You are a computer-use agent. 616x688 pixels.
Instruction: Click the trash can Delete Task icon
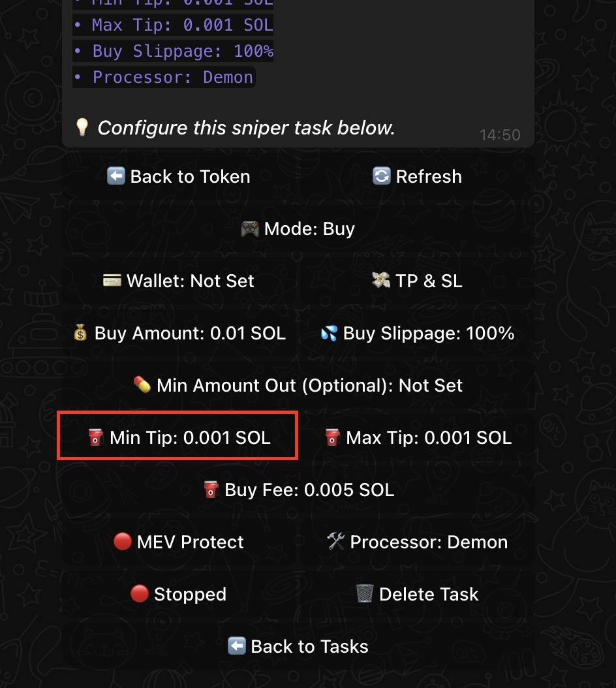[x=364, y=594]
